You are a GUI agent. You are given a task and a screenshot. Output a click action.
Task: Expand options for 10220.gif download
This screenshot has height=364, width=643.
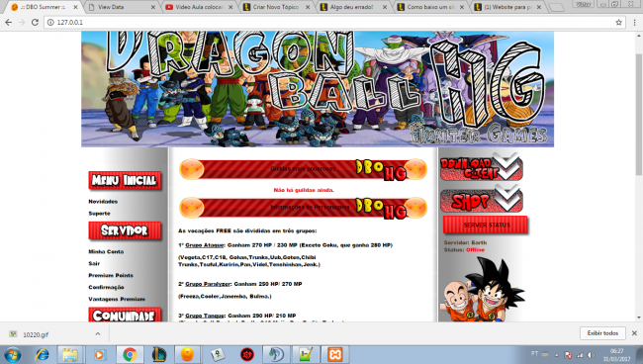[x=98, y=334]
